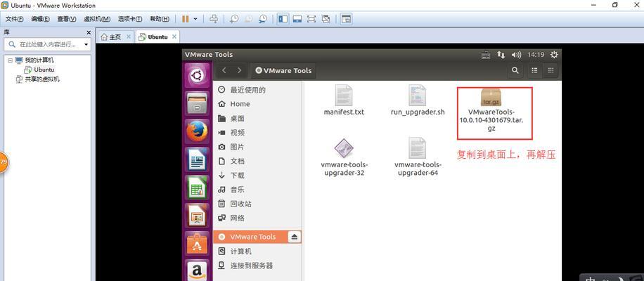Switch file manager to list view
The height and width of the screenshot is (281, 644).
[x=534, y=70]
